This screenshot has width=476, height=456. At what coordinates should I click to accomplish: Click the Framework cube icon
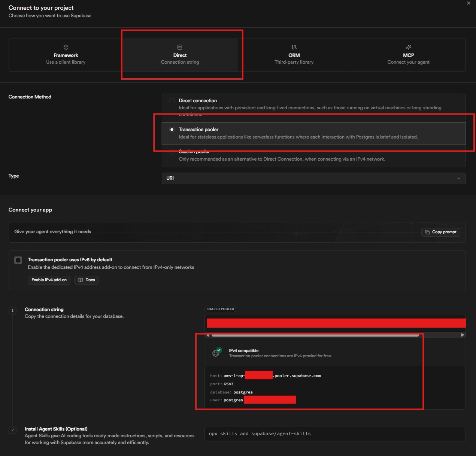click(x=66, y=47)
